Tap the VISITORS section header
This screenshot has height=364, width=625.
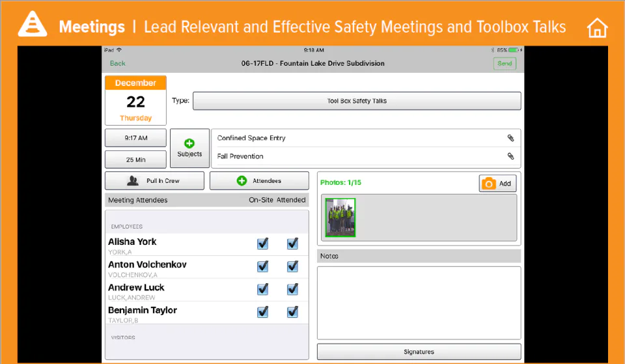click(123, 337)
